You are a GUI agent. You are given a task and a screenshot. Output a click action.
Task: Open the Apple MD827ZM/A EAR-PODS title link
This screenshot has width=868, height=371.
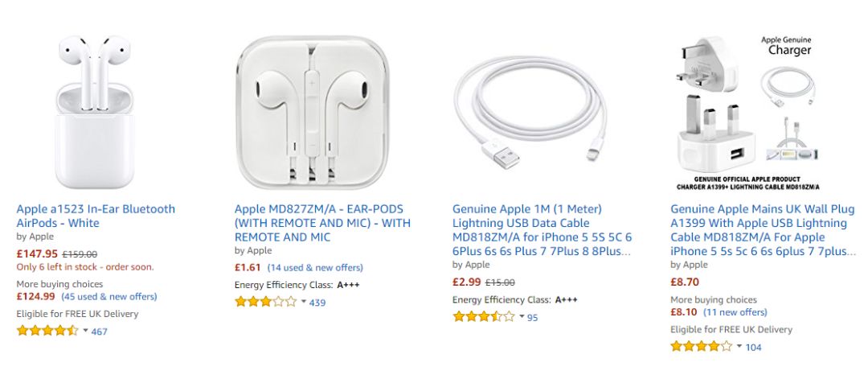322,223
